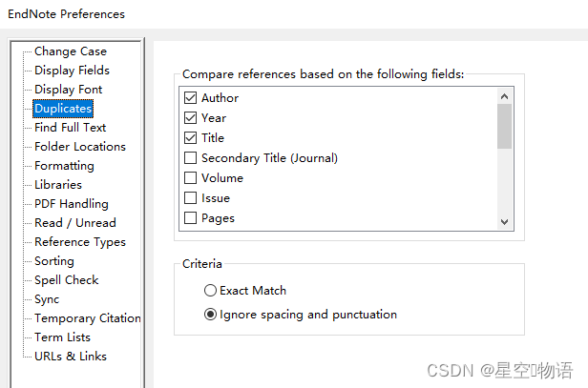Image resolution: width=588 pixels, height=388 pixels.
Task: Open Change Case preferences
Action: tap(70, 51)
